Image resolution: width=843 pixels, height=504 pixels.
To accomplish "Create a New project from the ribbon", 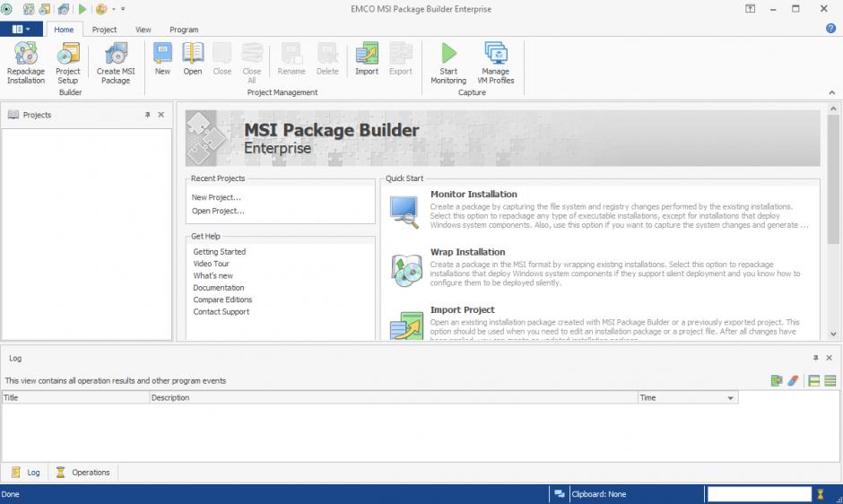I will tap(162, 58).
